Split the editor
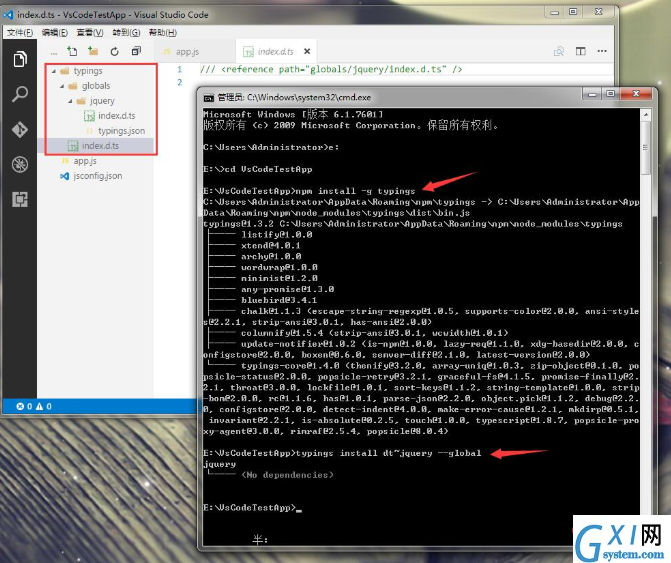Image resolution: width=671 pixels, height=563 pixels. click(x=581, y=51)
